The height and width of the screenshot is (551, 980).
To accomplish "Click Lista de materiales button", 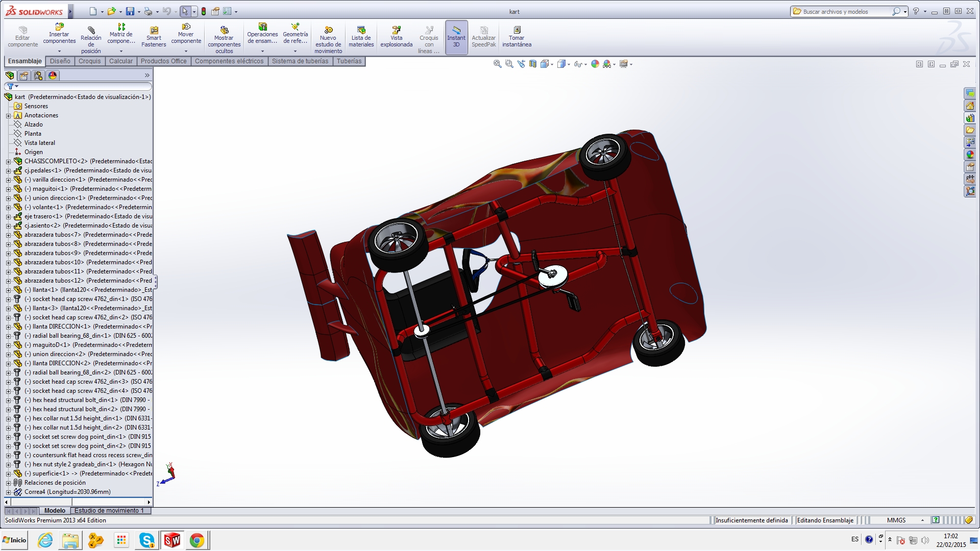I will [361, 37].
